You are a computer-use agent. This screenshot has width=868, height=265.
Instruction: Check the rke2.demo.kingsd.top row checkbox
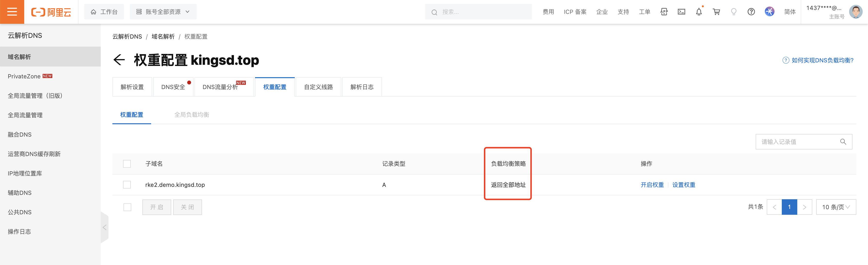pos(127,185)
